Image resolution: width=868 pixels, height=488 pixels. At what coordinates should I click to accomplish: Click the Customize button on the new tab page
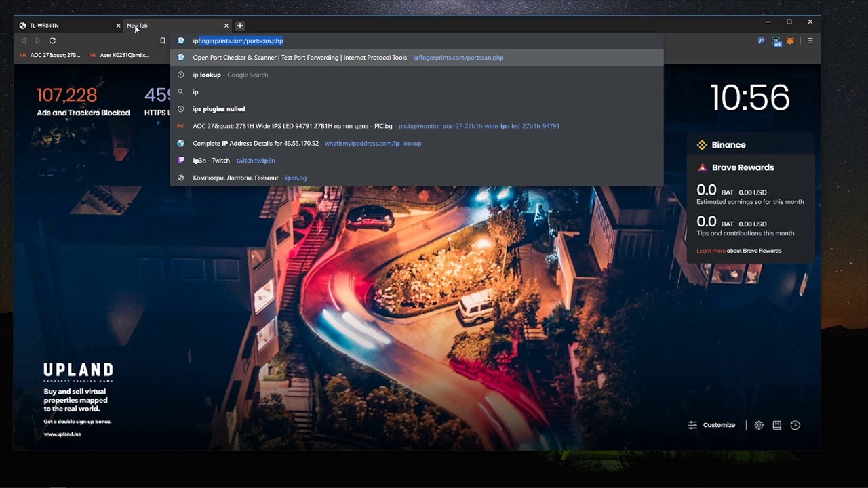coord(711,425)
